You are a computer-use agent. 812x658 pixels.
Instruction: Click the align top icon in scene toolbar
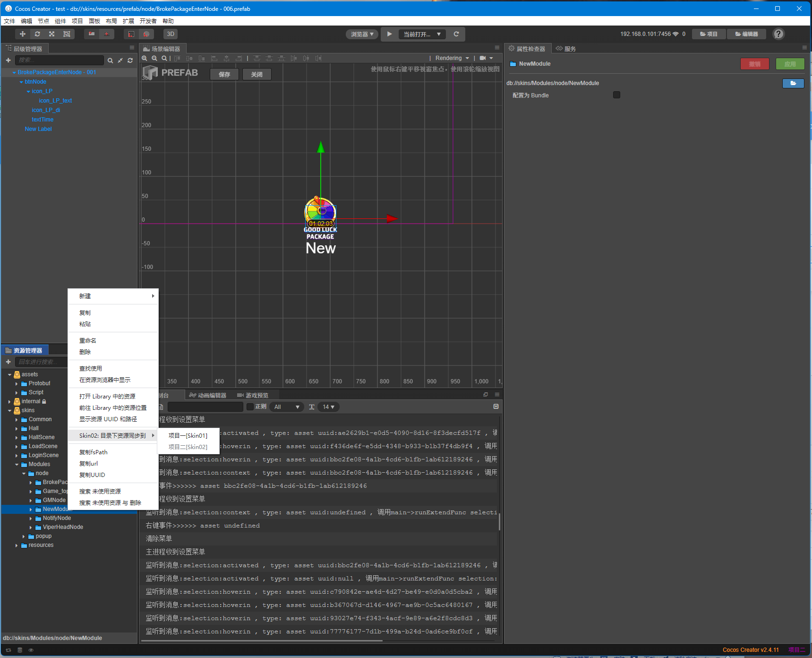pyautogui.click(x=177, y=58)
